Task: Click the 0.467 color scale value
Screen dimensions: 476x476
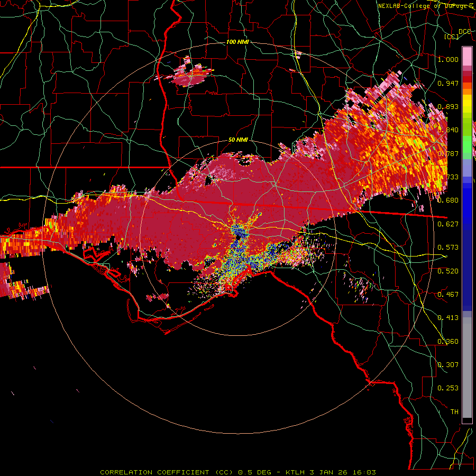Action: click(x=448, y=295)
